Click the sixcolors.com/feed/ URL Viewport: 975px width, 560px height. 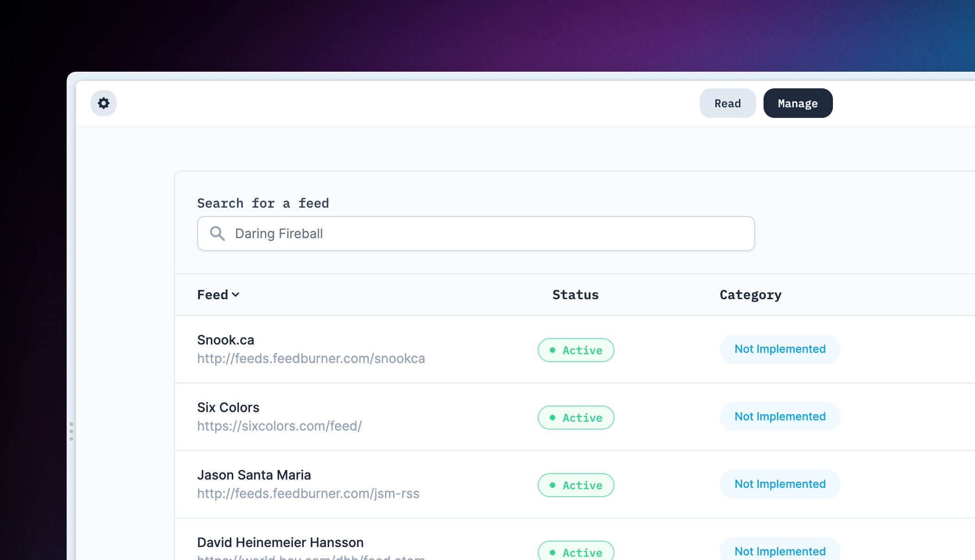279,426
